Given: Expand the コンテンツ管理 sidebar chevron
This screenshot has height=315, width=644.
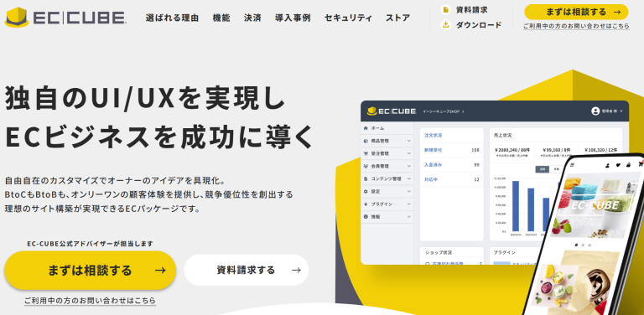Looking at the screenshot, I should click(x=408, y=178).
